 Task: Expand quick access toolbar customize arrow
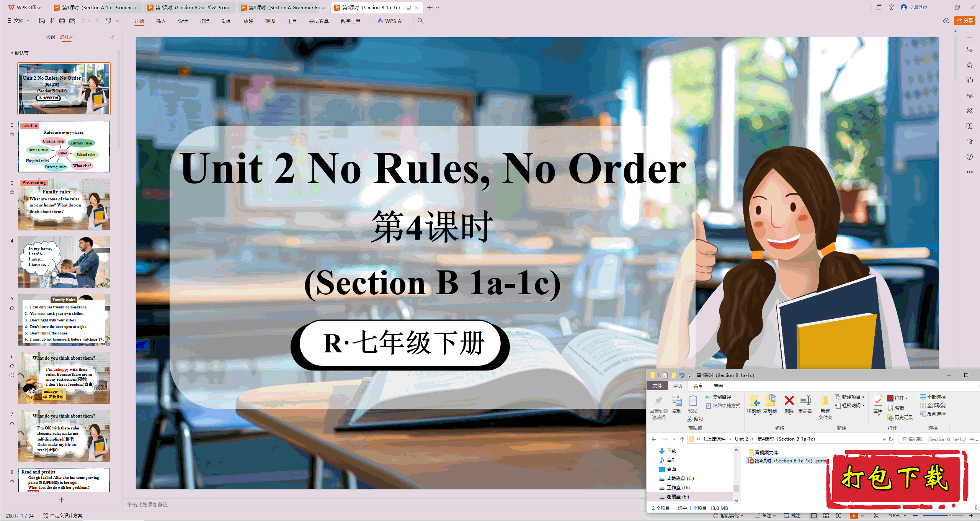coord(118,21)
